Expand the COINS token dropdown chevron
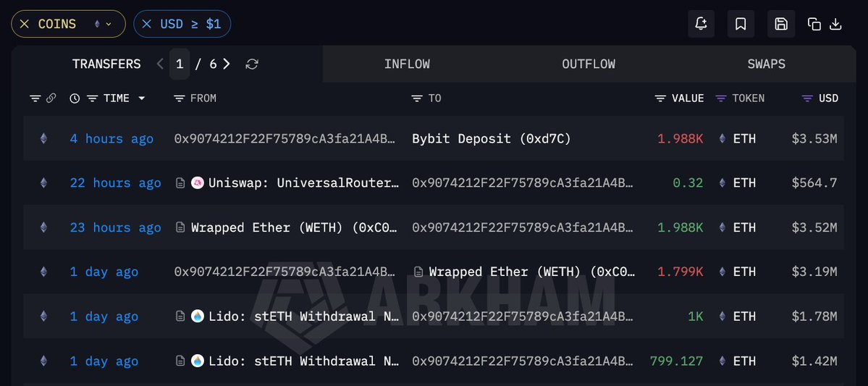 coord(109,24)
